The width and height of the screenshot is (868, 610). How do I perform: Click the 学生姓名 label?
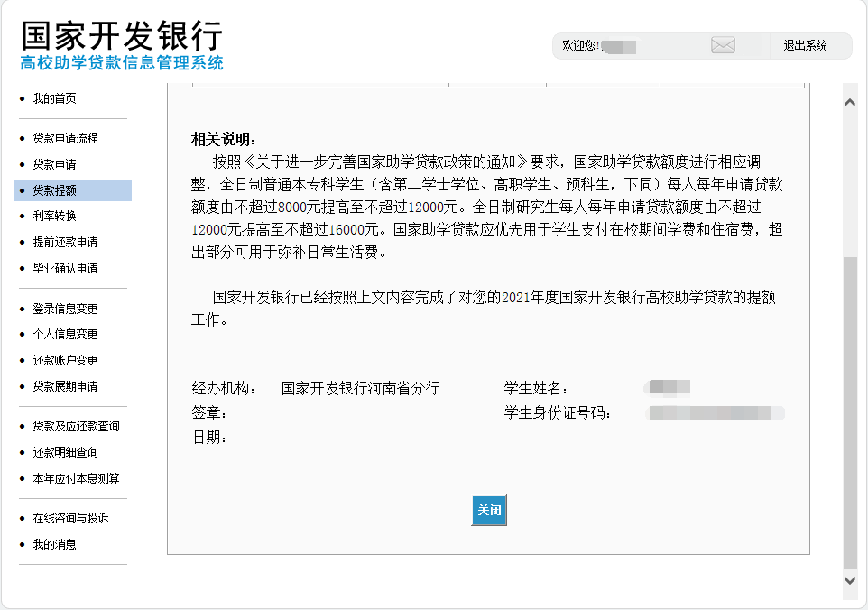coord(535,388)
